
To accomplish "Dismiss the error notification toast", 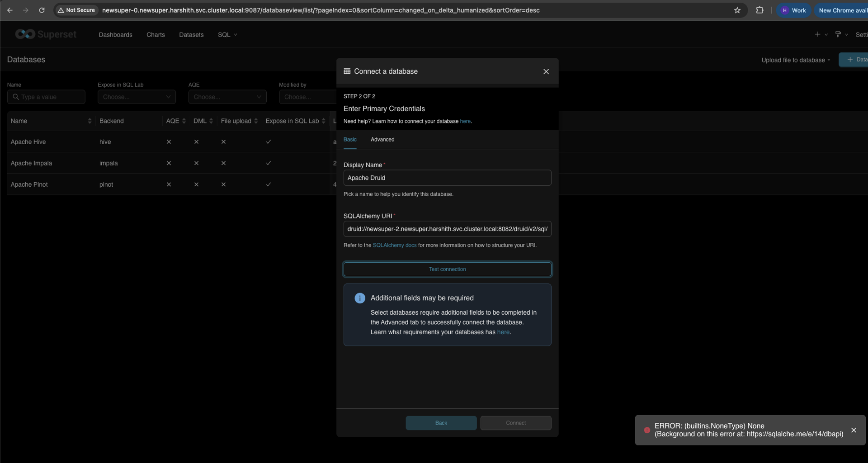I will click(854, 430).
